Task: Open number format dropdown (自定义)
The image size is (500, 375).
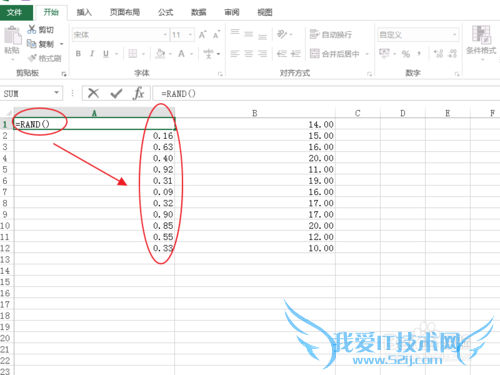Action: 454,35
